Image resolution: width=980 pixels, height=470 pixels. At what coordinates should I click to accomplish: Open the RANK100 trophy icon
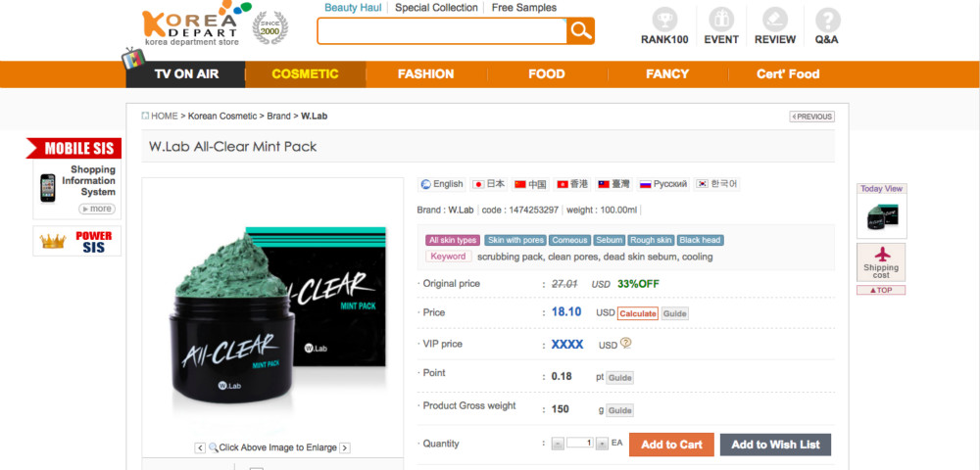point(664,20)
